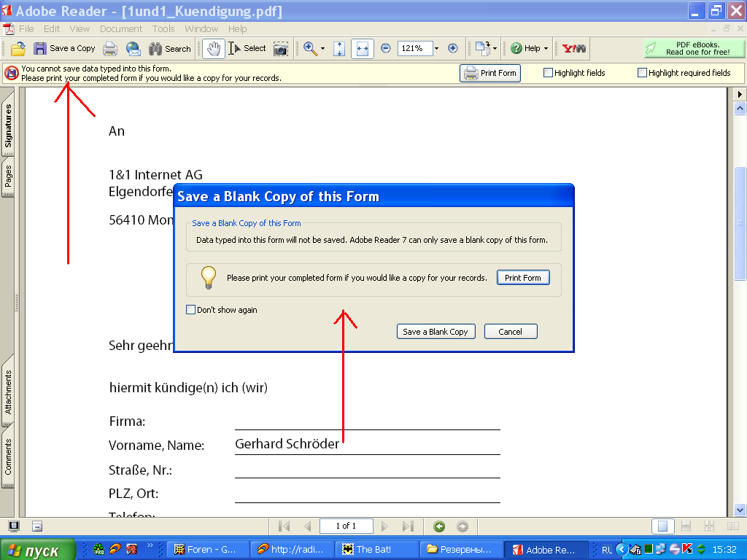
Task: Click the zoom out minus button
Action: click(x=386, y=48)
